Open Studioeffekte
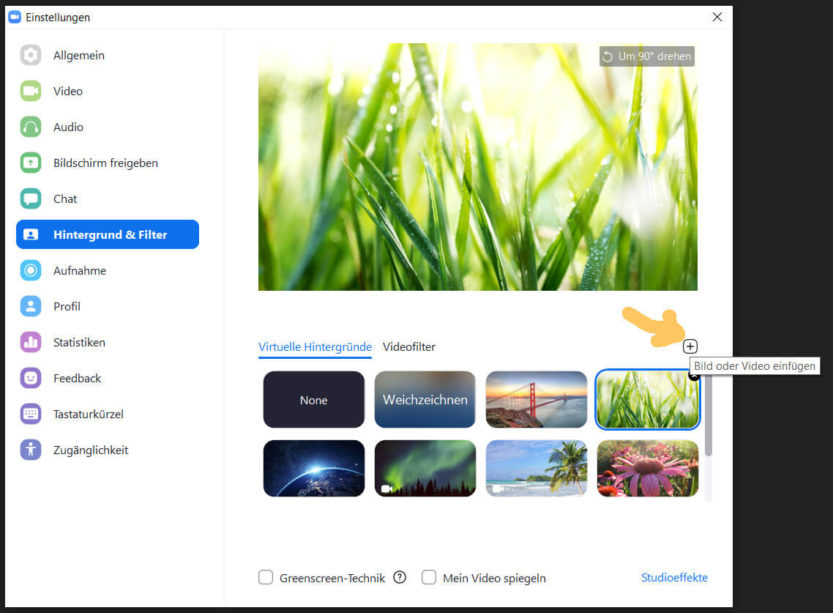The image size is (833, 613). (x=674, y=578)
